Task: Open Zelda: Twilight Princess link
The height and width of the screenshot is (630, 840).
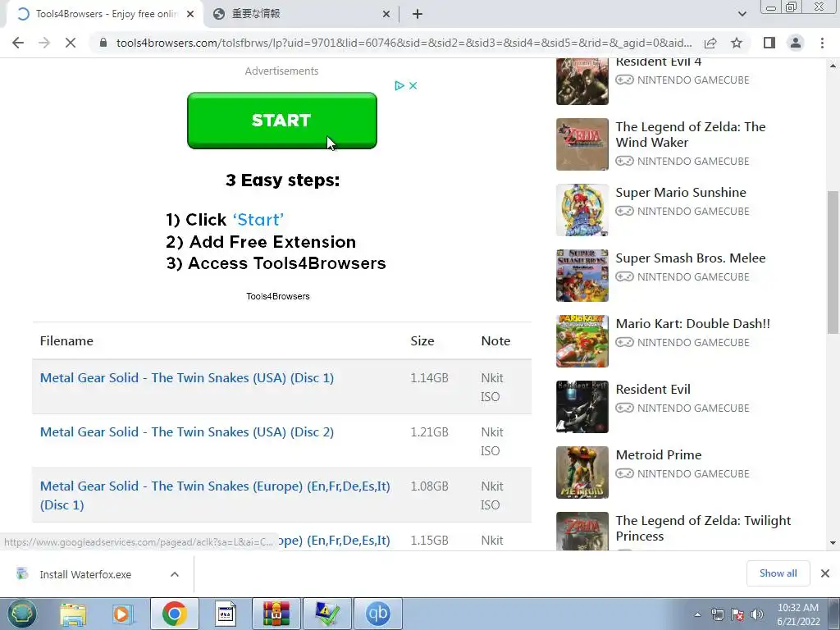Action: [703, 528]
